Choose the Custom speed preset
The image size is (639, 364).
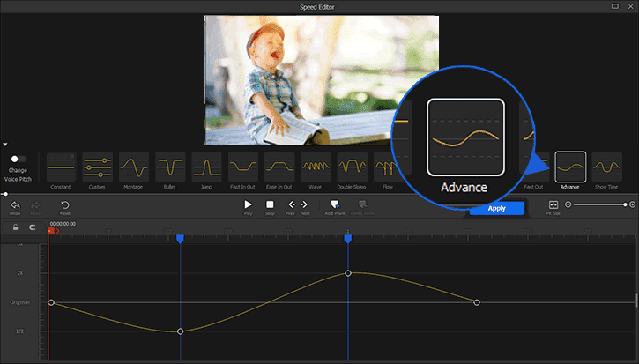(x=97, y=167)
